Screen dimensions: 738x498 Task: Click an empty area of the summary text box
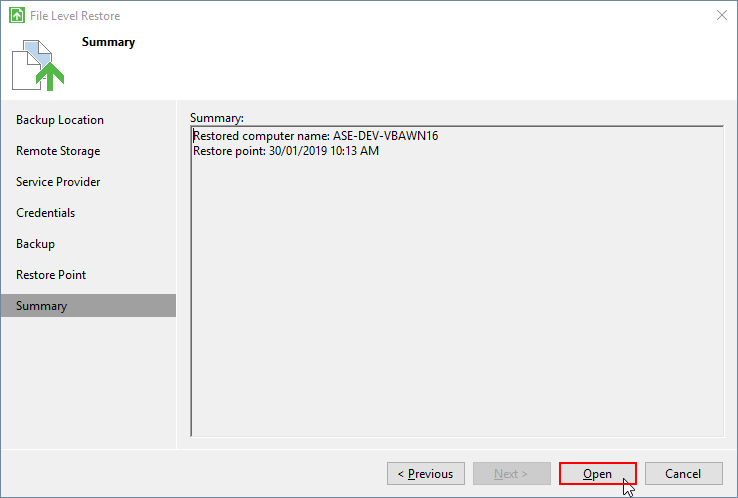coord(456,300)
